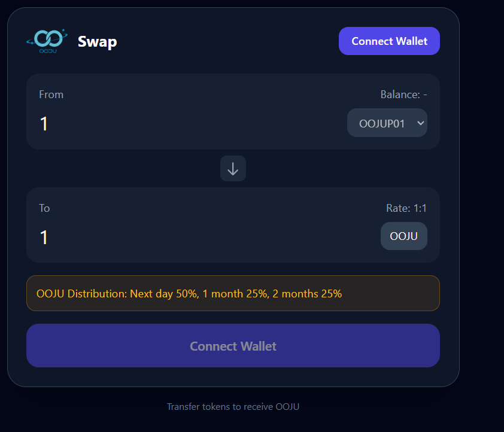Click the Balance label in From panel
504x432 pixels.
(x=403, y=95)
